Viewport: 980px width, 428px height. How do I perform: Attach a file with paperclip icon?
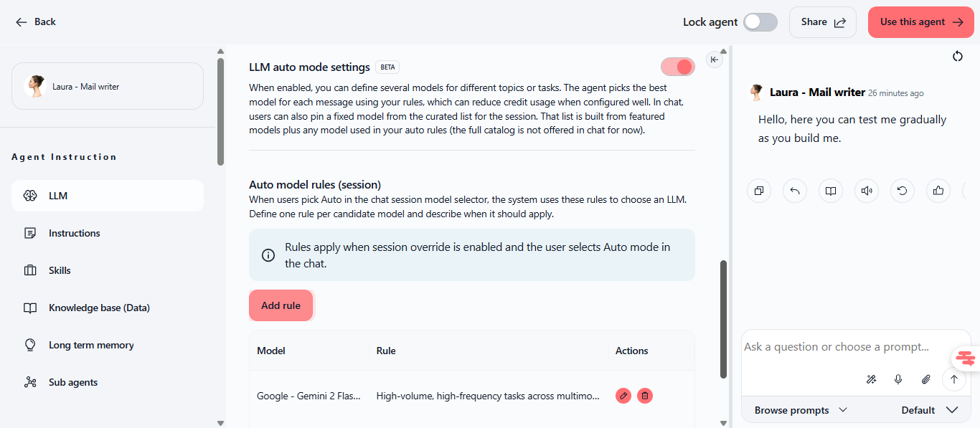coord(926,379)
